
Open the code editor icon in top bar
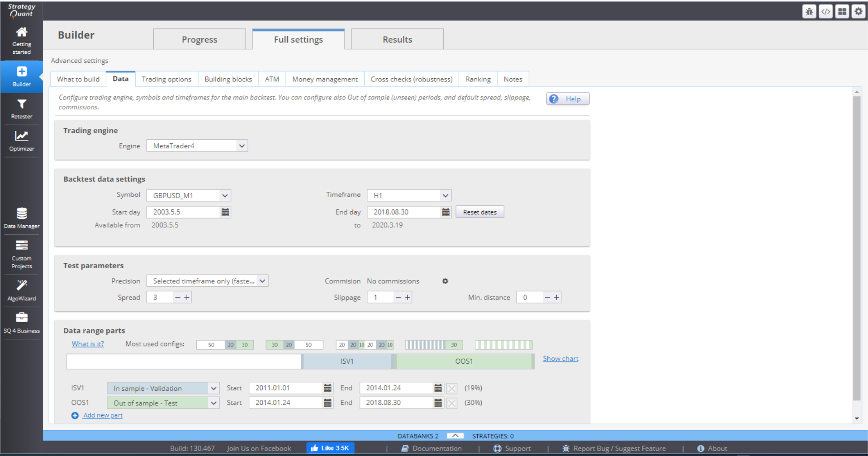tap(825, 11)
